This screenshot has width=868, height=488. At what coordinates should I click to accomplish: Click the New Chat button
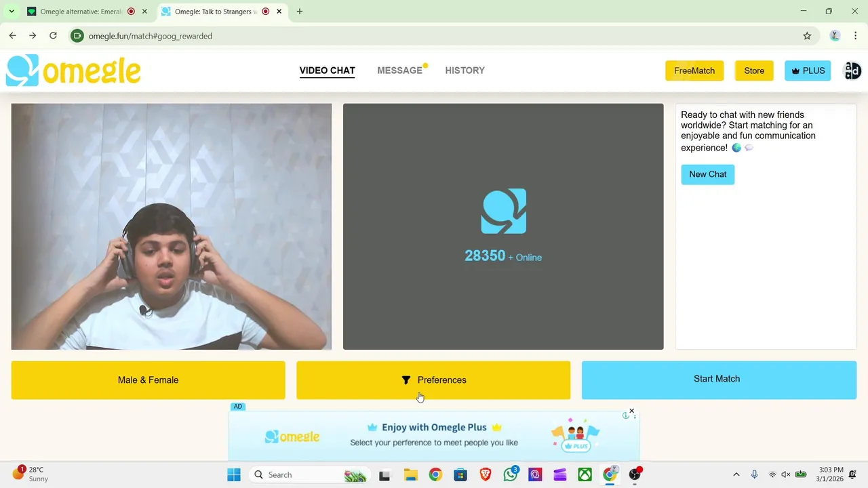pyautogui.click(x=707, y=174)
